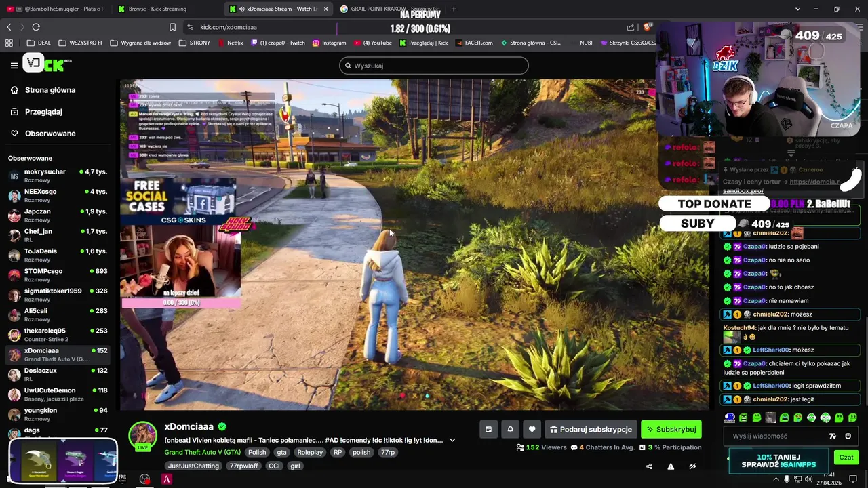868x488 pixels.
Task: Click the green Czat send button
Action: click(846, 457)
